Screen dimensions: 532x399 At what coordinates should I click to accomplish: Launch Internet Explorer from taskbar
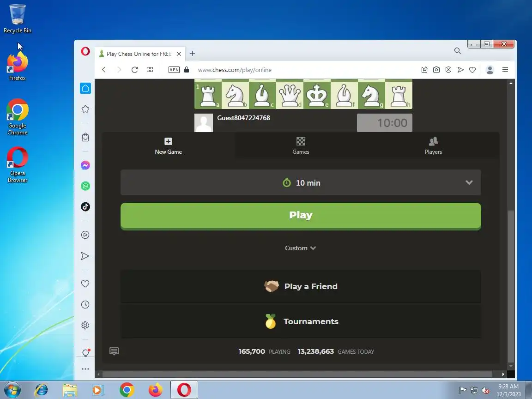[42, 390]
